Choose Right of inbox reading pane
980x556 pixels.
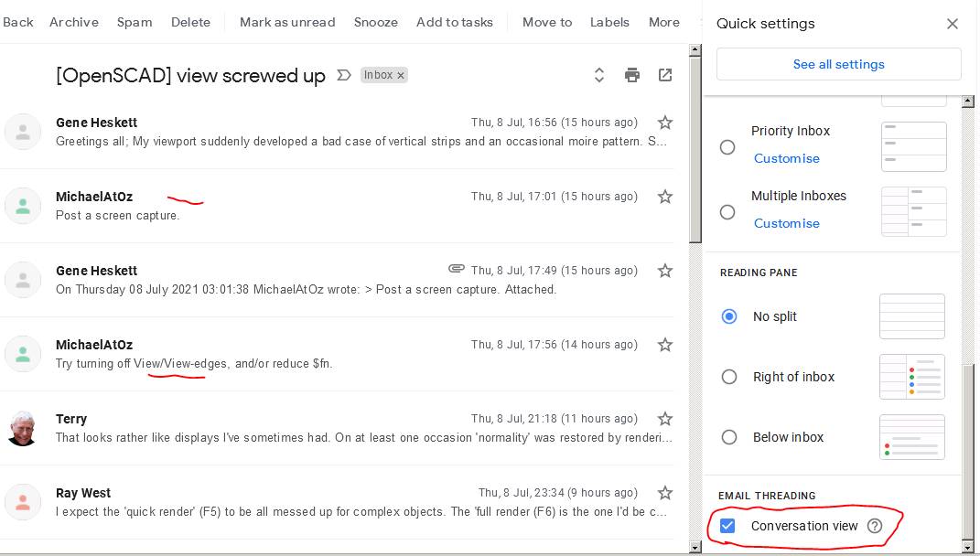[x=729, y=377]
